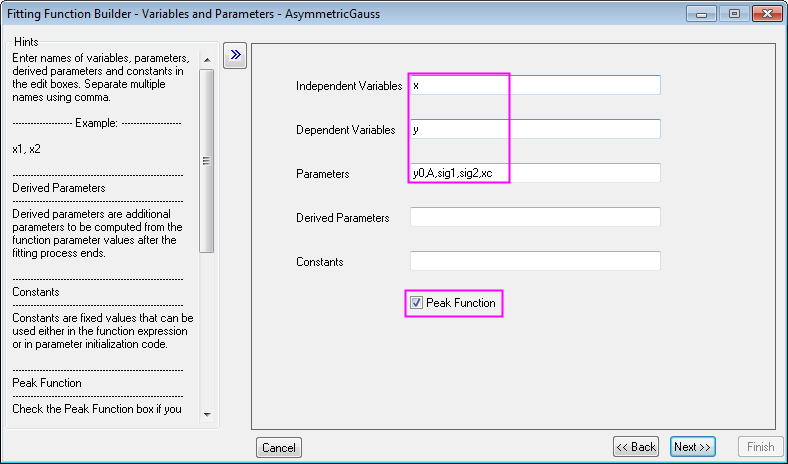Maximize the Fitting Function Builder window

pyautogui.click(x=733, y=14)
